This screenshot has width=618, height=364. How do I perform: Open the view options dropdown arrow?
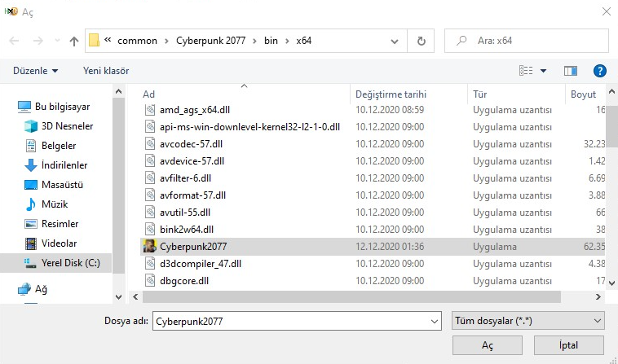(543, 71)
